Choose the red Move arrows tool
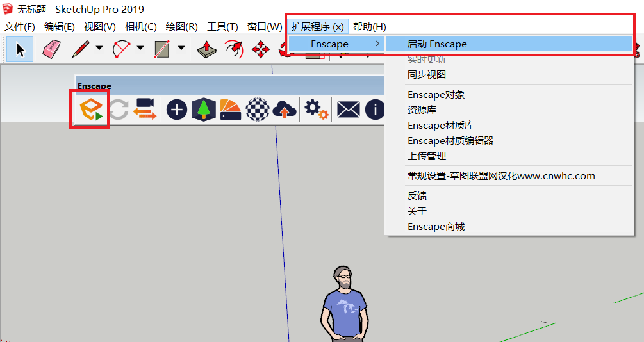The width and height of the screenshot is (644, 342). (260, 49)
